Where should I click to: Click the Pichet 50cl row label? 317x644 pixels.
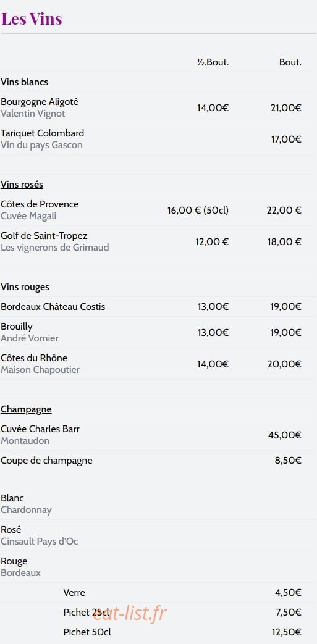87,632
